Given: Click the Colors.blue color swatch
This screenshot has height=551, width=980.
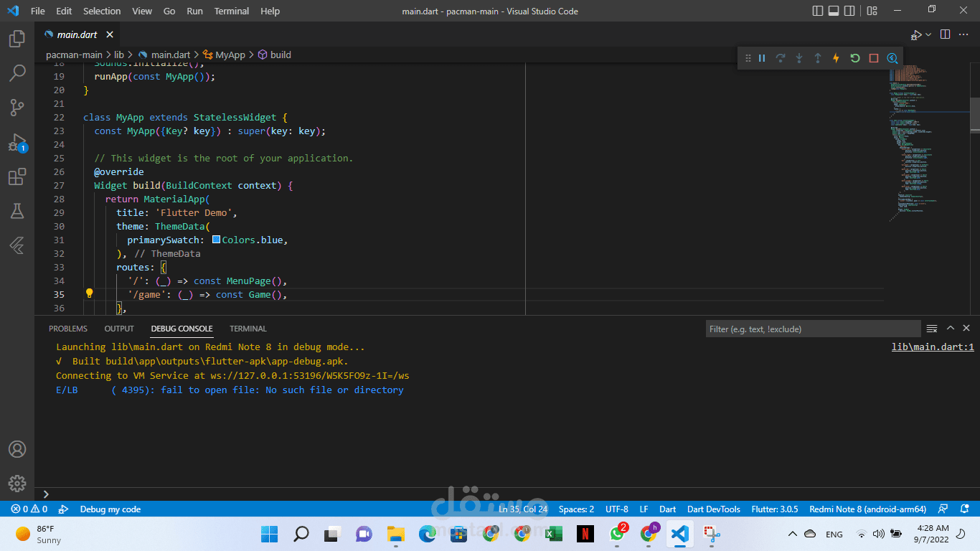Looking at the screenshot, I should point(217,240).
